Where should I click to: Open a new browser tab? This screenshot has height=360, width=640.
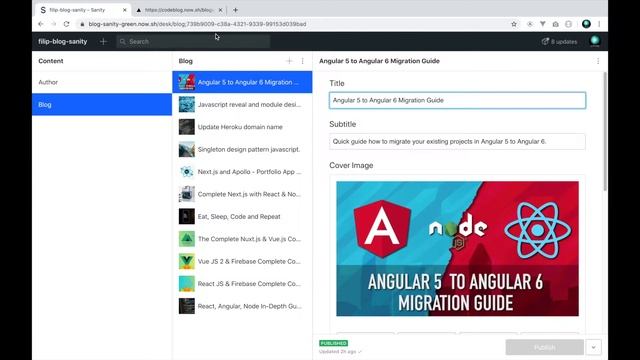click(x=236, y=10)
